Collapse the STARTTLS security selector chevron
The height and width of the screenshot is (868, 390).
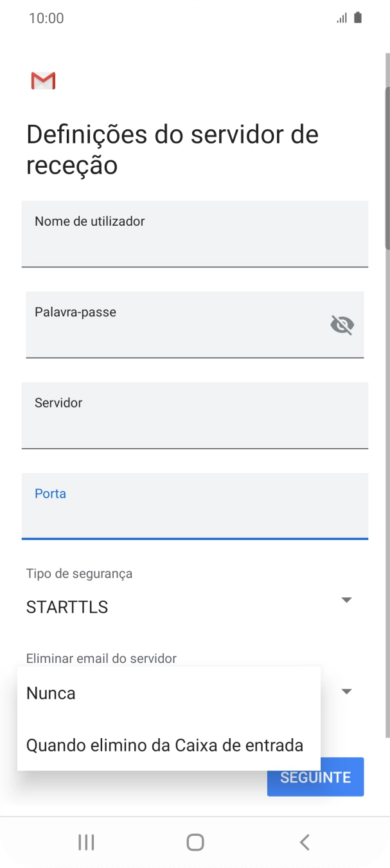[346, 599]
